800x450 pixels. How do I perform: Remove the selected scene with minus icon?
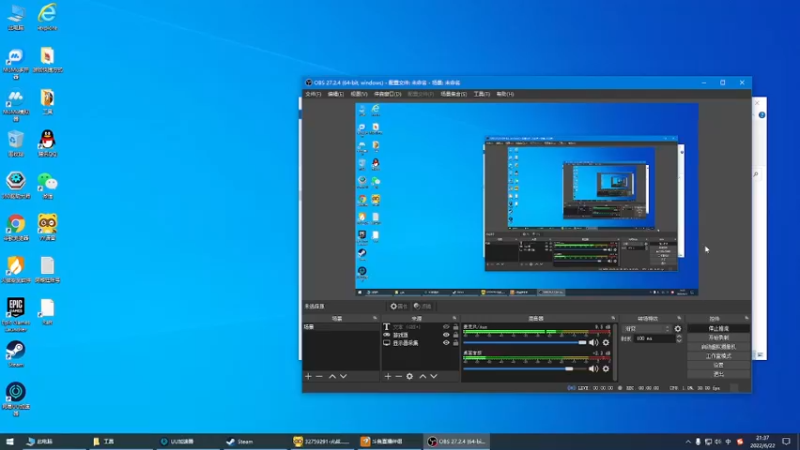click(x=319, y=377)
